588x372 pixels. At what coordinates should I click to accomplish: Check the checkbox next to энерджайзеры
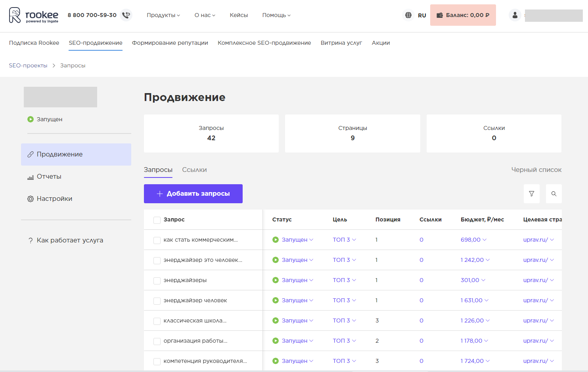click(157, 280)
